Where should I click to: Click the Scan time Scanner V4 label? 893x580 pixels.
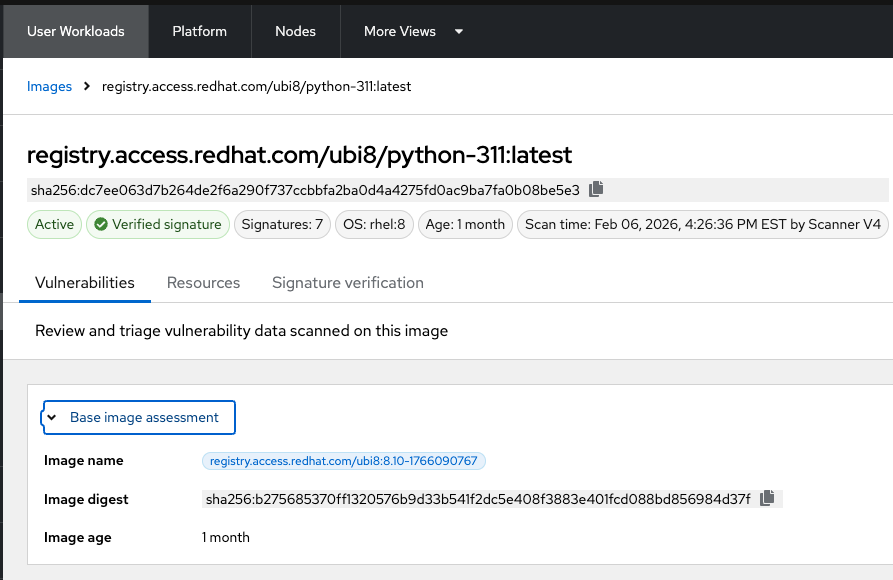coord(702,224)
